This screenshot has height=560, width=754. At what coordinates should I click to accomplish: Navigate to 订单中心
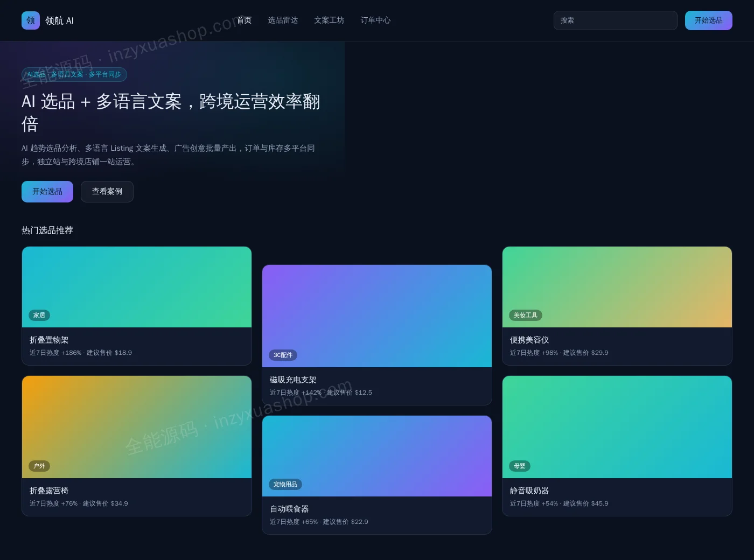click(x=375, y=20)
